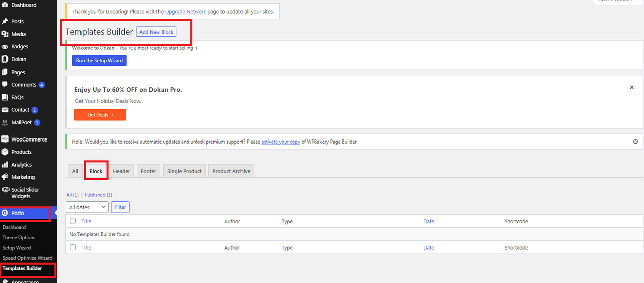
Task: Switch to the All templates tab
Action: pyautogui.click(x=75, y=171)
